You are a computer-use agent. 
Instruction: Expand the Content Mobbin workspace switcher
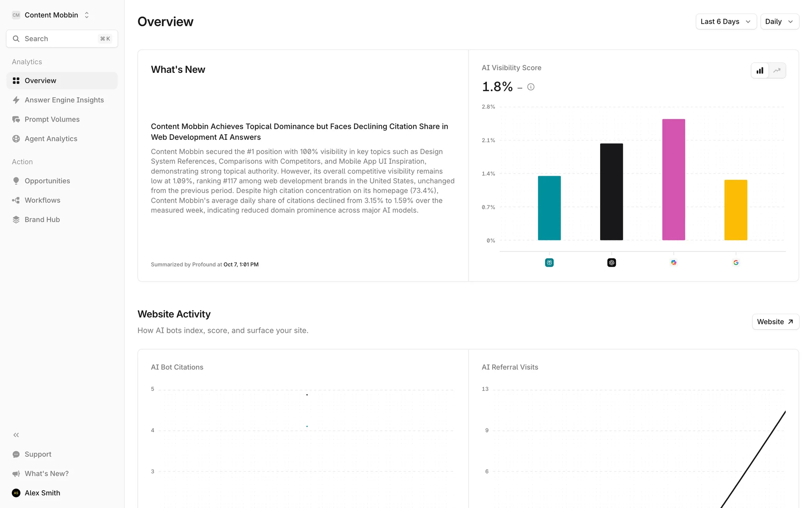[x=51, y=15]
